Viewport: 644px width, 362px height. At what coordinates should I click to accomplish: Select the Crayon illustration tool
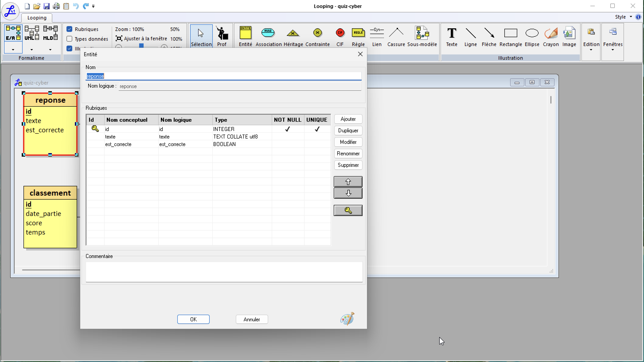(x=551, y=33)
